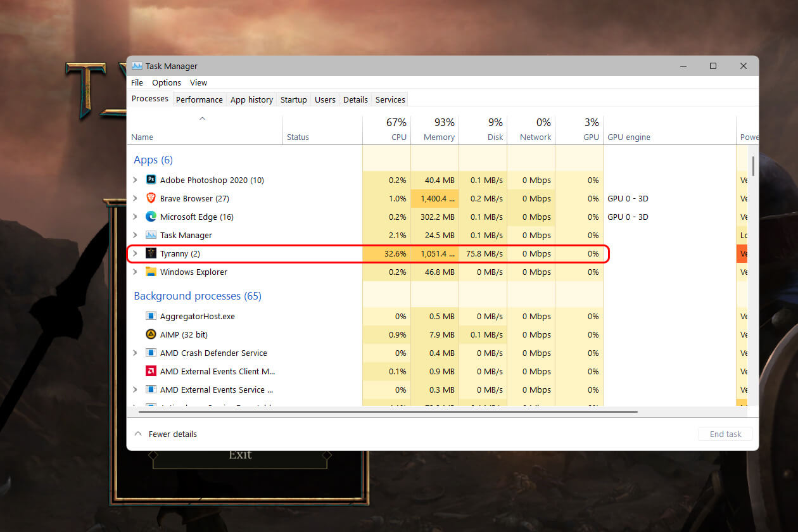The image size is (798, 532).
Task: Expand the Microsoft Edge process group
Action: click(135, 217)
